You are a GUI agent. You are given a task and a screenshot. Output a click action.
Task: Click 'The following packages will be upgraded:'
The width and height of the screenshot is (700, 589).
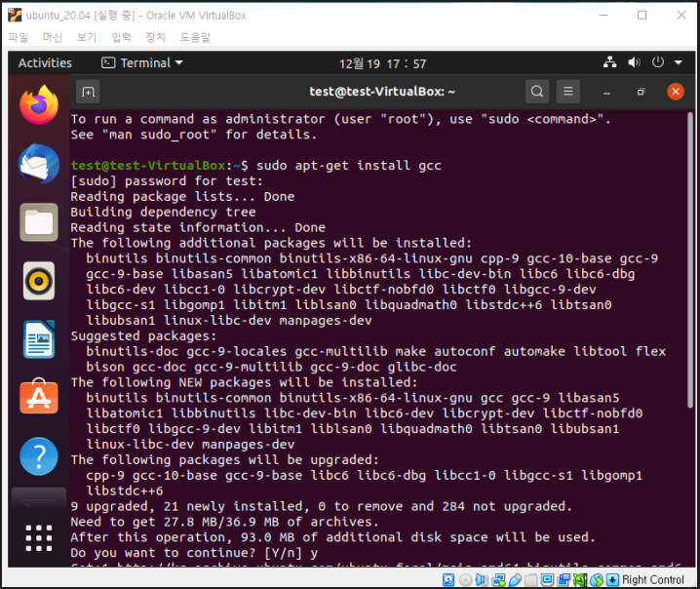[224, 460]
